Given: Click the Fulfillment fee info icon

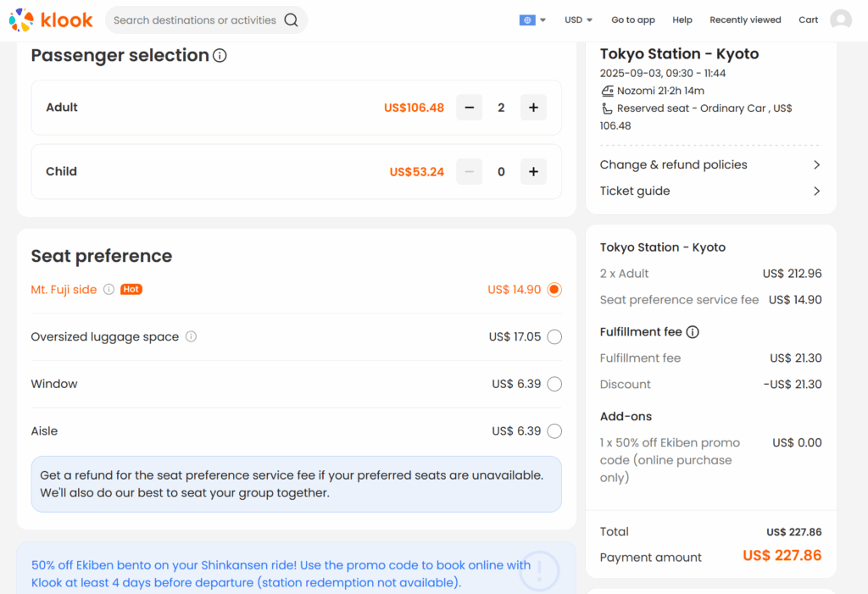Looking at the screenshot, I should pyautogui.click(x=693, y=332).
